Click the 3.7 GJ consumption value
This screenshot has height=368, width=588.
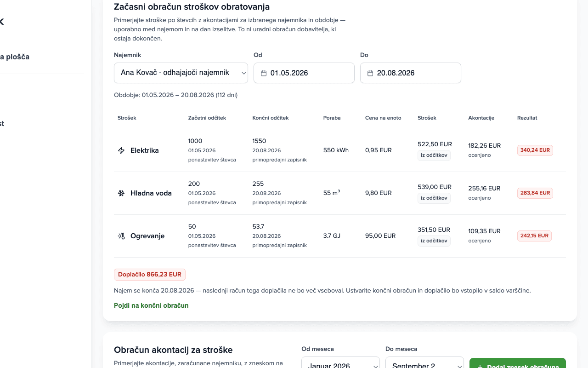pos(332,236)
